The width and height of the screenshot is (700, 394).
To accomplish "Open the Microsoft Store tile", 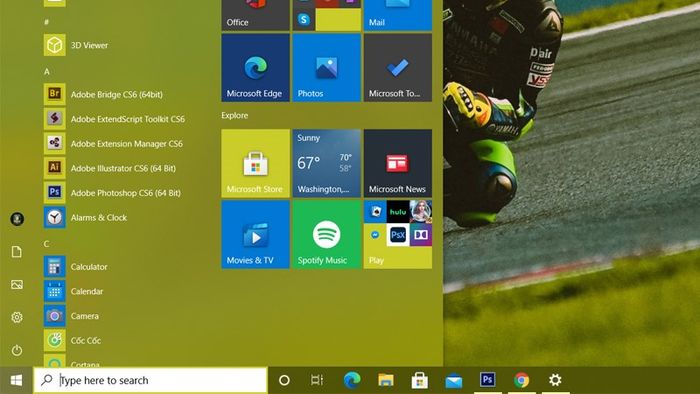I will [x=255, y=163].
